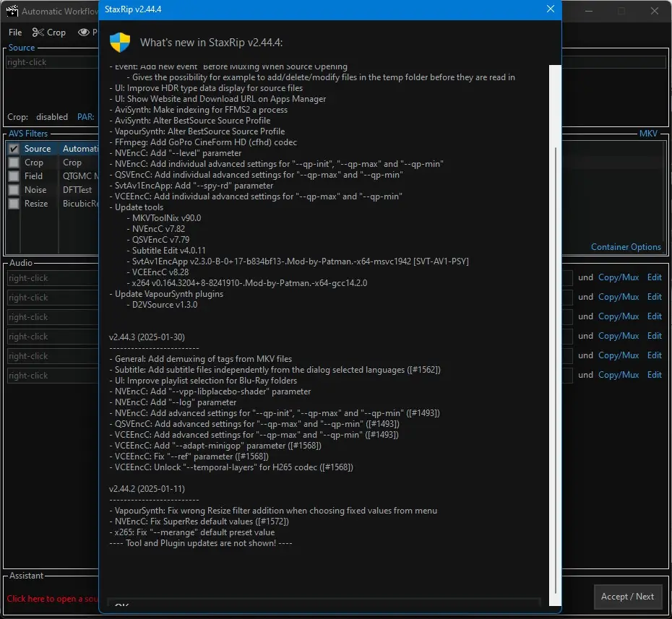Click Edit for the first audio track
This screenshot has height=619, width=672.
point(655,277)
